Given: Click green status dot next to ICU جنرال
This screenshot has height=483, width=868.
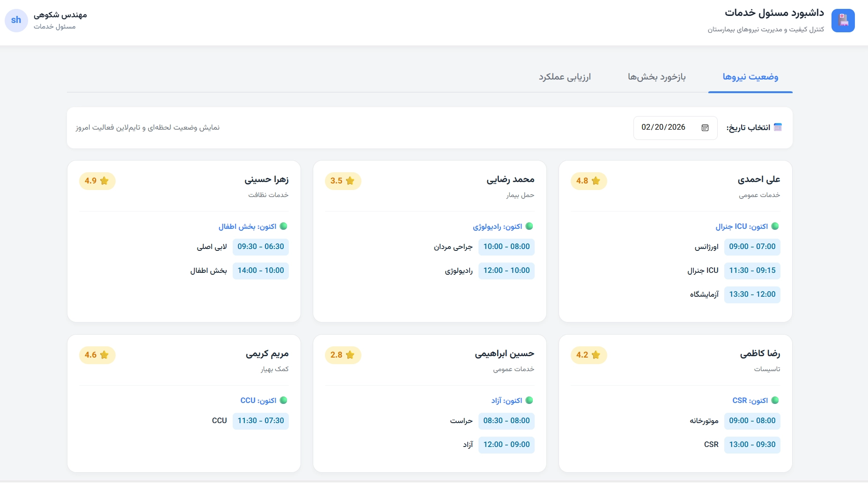Looking at the screenshot, I should coord(775,227).
